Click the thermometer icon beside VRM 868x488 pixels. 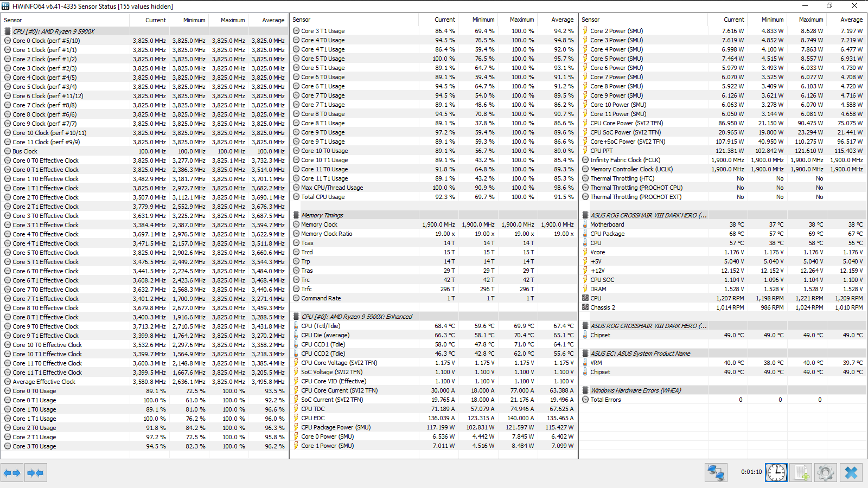[x=585, y=363]
